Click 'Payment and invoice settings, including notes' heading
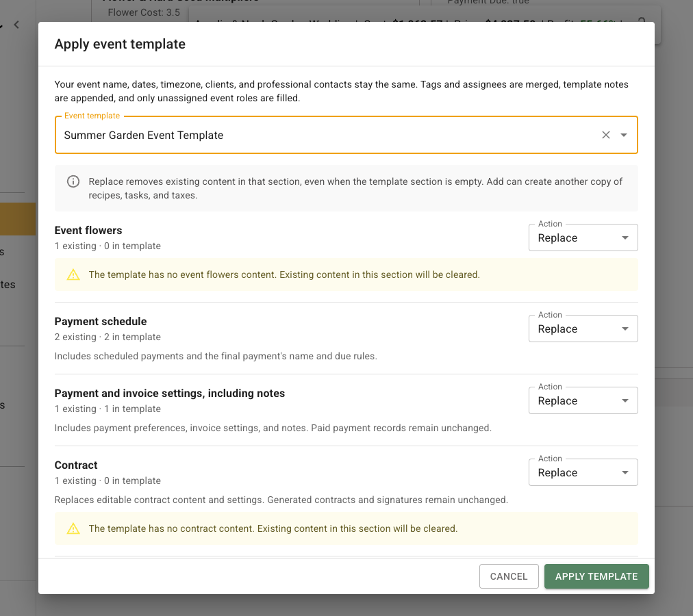 pyautogui.click(x=169, y=394)
